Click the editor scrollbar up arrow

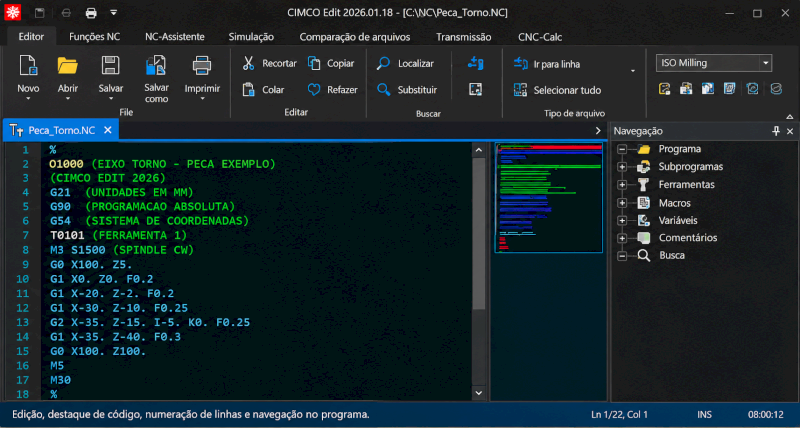coord(478,150)
